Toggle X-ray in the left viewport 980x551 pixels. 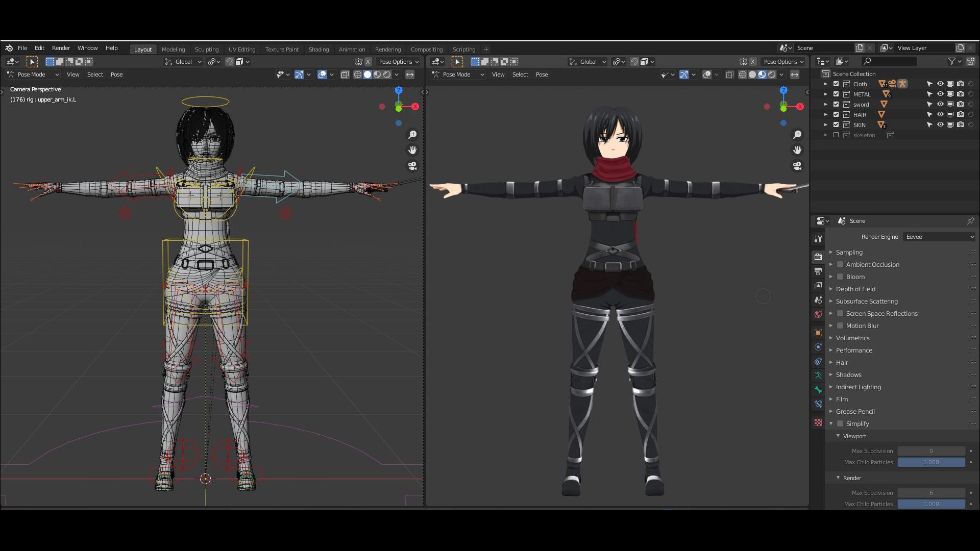click(345, 74)
